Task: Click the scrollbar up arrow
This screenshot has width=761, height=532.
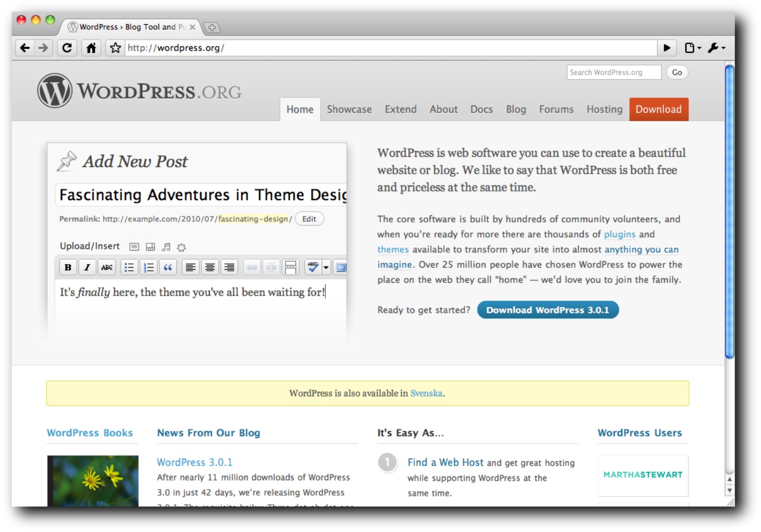Action: (730, 480)
